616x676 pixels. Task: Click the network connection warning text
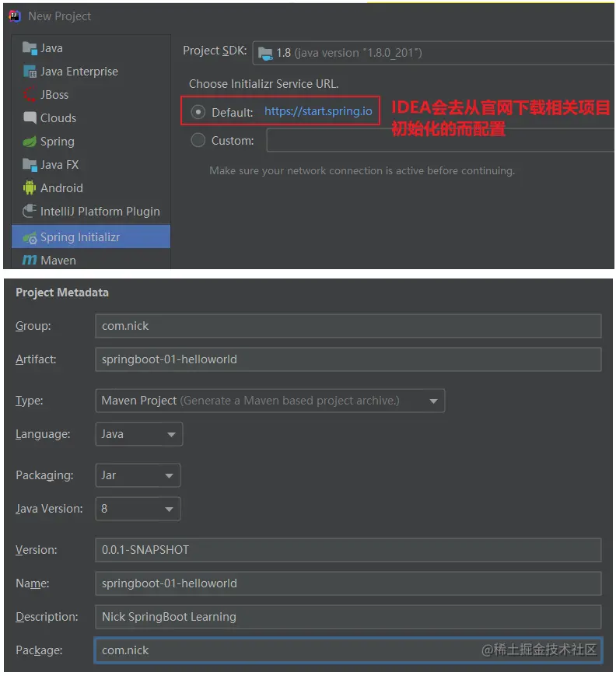(x=362, y=171)
